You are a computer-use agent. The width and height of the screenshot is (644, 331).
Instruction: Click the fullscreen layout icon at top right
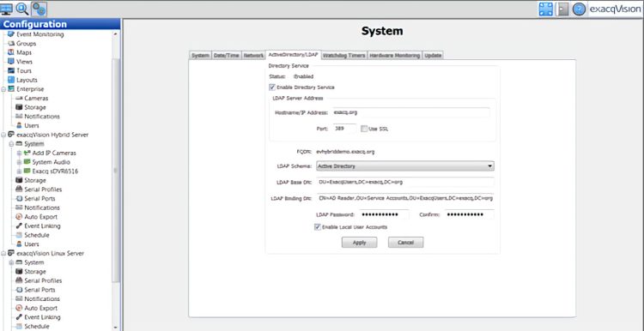[x=546, y=9]
